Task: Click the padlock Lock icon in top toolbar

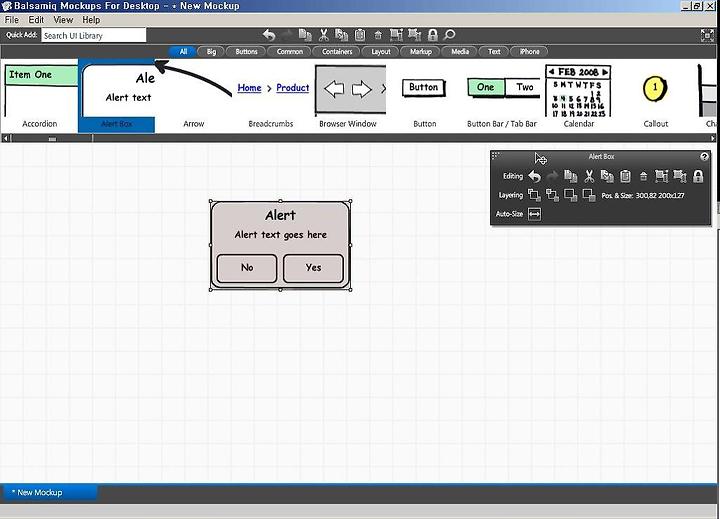Action: (x=433, y=35)
